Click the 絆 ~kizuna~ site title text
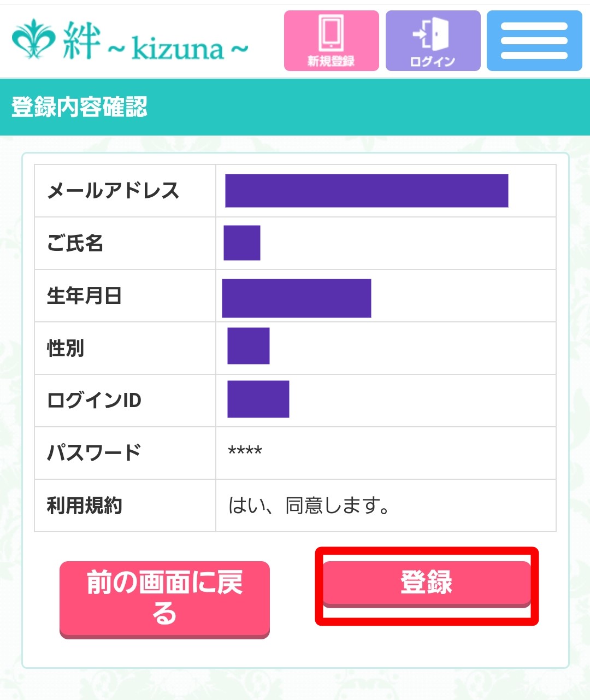Viewport: 590px width, 700px height. point(156,43)
